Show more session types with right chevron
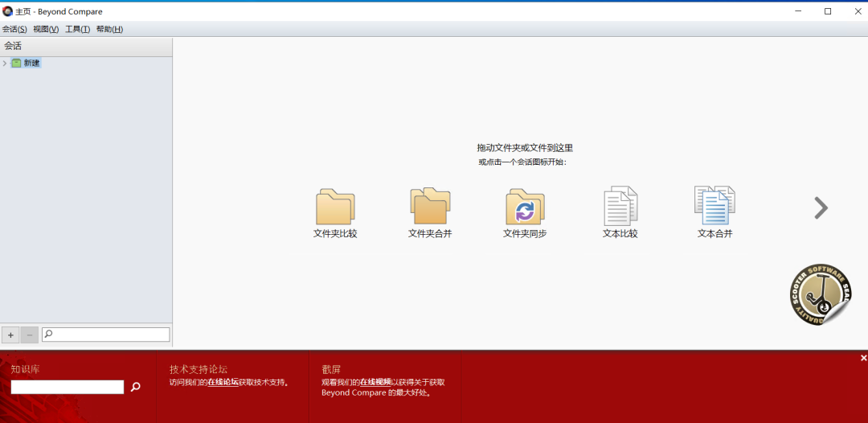The height and width of the screenshot is (423, 868). [x=821, y=207]
